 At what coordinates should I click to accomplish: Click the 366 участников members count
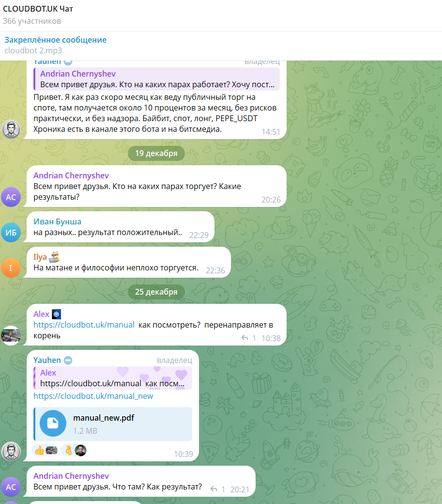(x=32, y=21)
